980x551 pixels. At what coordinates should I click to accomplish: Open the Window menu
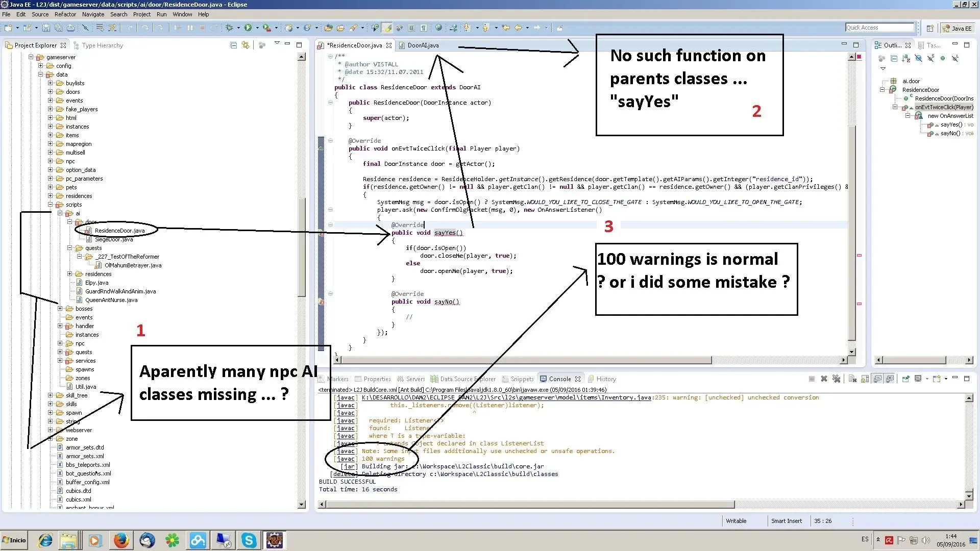point(182,14)
